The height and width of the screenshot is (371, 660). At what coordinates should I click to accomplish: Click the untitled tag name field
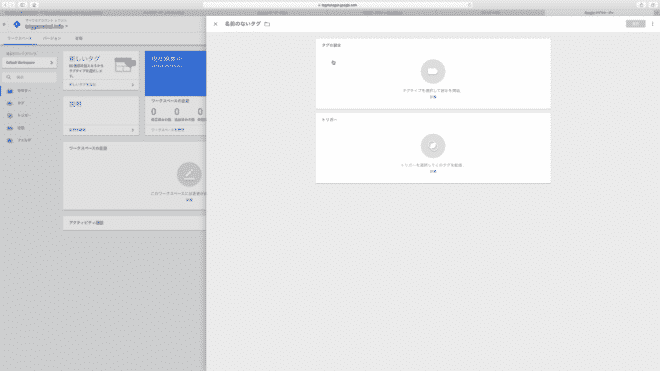[x=242, y=24]
